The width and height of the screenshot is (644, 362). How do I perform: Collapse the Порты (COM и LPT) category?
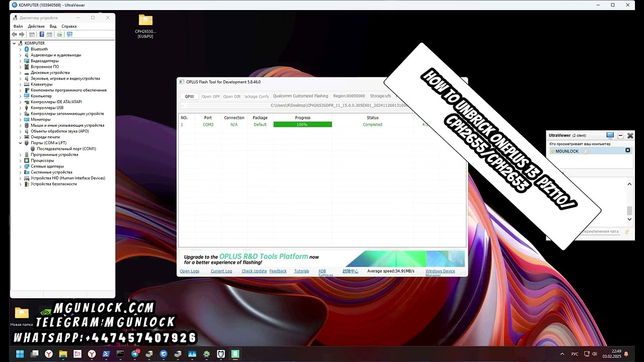tap(20, 143)
